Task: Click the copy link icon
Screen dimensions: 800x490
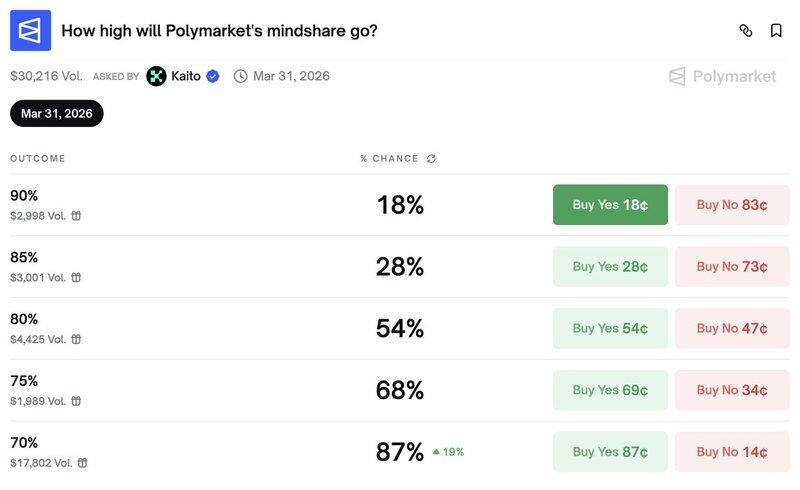Action: tap(745, 31)
